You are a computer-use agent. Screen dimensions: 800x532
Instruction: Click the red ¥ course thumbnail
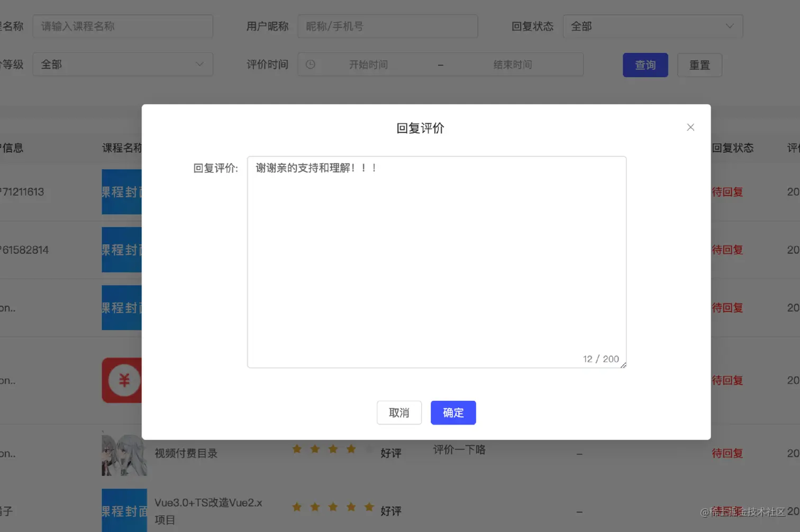coord(122,380)
